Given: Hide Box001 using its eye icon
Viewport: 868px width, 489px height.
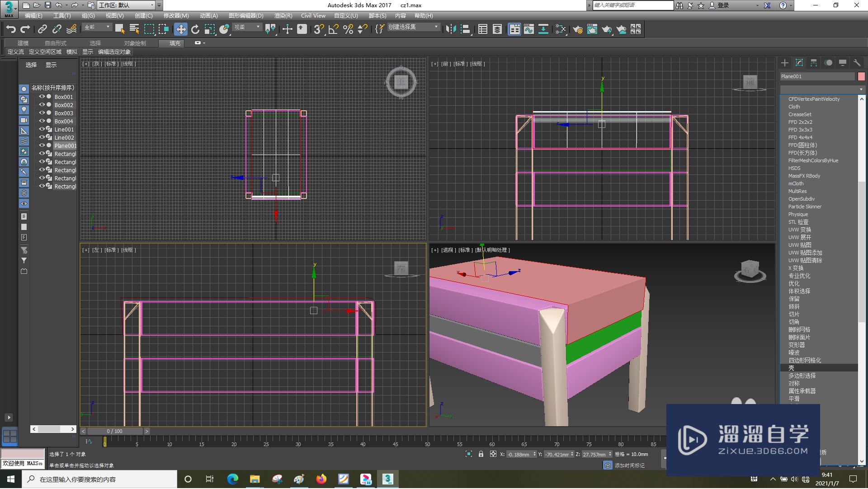Looking at the screenshot, I should [42, 97].
